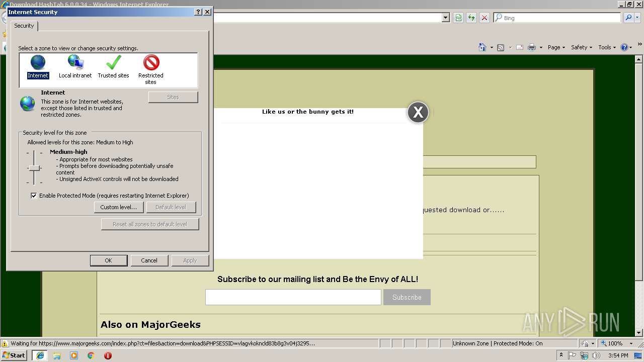Click the 'Unknown Zone | Protected Mode: On' status text
This screenshot has width=644, height=362.
[498, 343]
